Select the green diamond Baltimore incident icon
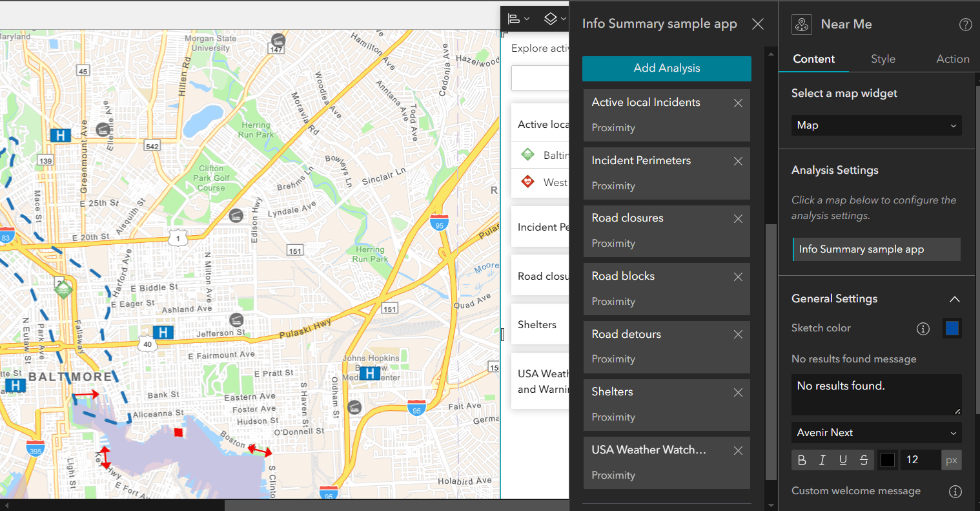Screen dimensions: 980x511 [x=528, y=154]
